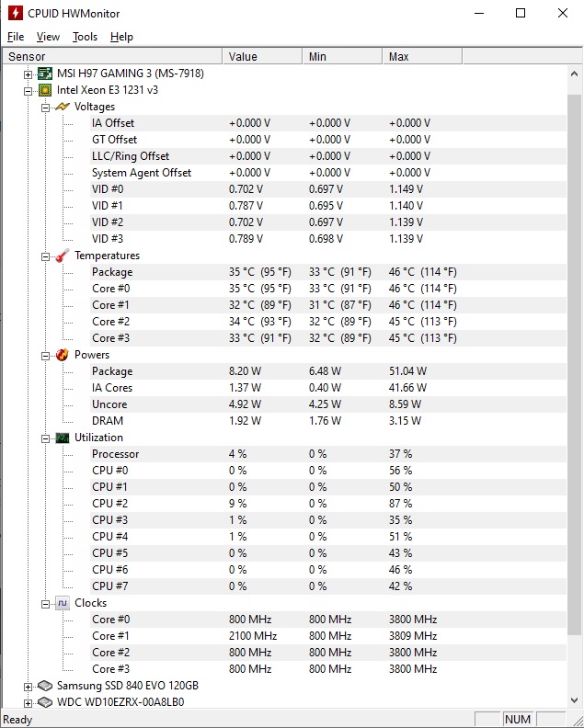This screenshot has height=728, width=584.
Task: Collapse the Voltages section
Action: click(45, 107)
